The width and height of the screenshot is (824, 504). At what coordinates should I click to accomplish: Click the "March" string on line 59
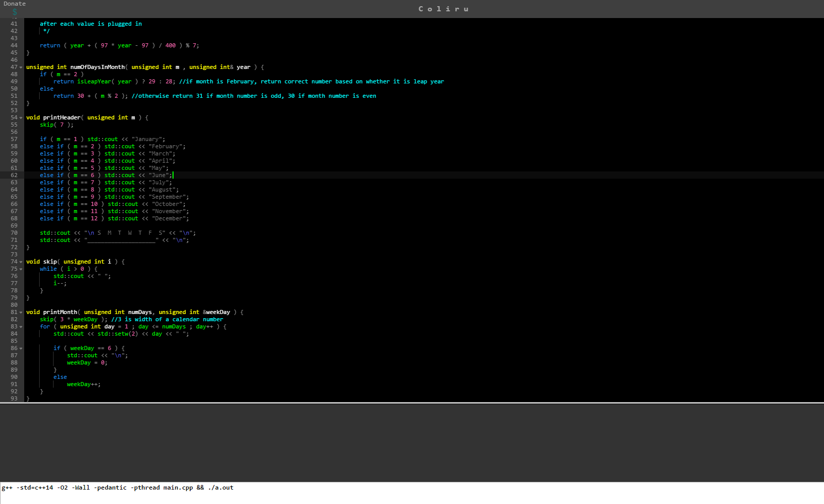(x=160, y=153)
